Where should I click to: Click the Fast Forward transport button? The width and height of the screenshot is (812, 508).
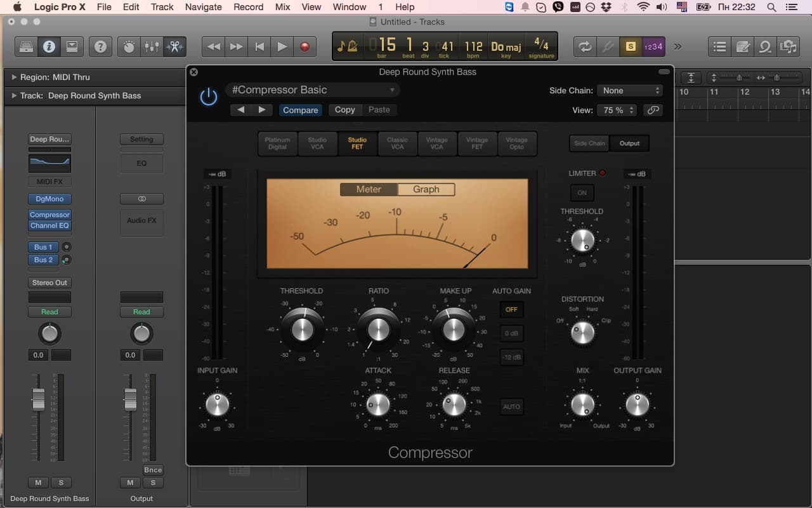[237, 46]
